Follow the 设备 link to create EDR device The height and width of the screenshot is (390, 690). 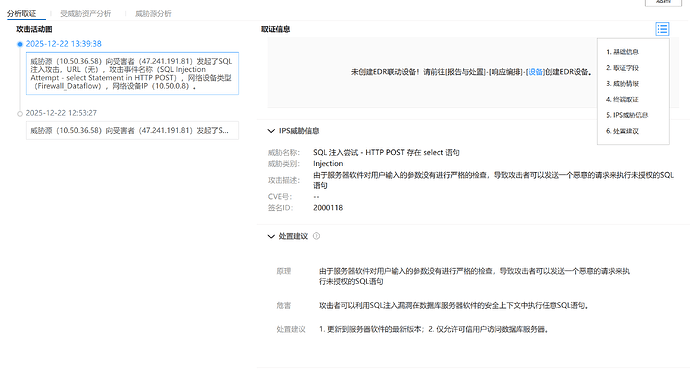pos(536,72)
